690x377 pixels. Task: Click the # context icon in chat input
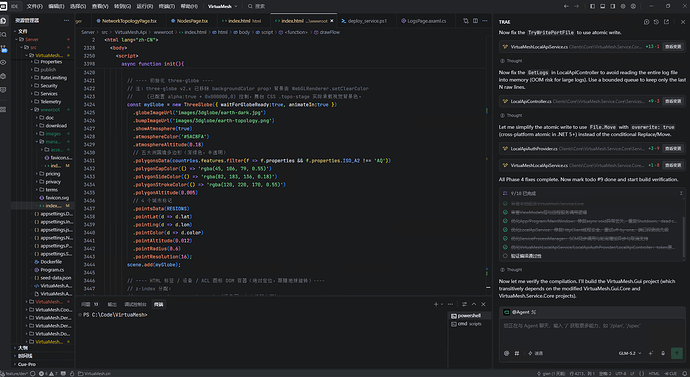[517, 353]
